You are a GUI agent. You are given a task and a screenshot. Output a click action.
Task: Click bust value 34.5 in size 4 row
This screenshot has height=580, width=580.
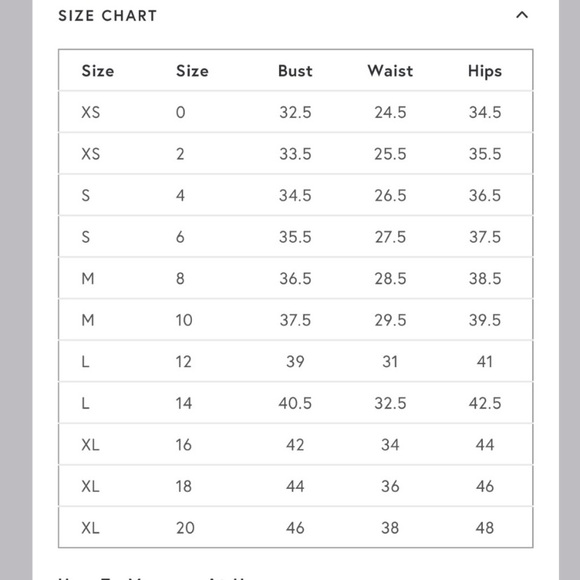click(x=295, y=195)
